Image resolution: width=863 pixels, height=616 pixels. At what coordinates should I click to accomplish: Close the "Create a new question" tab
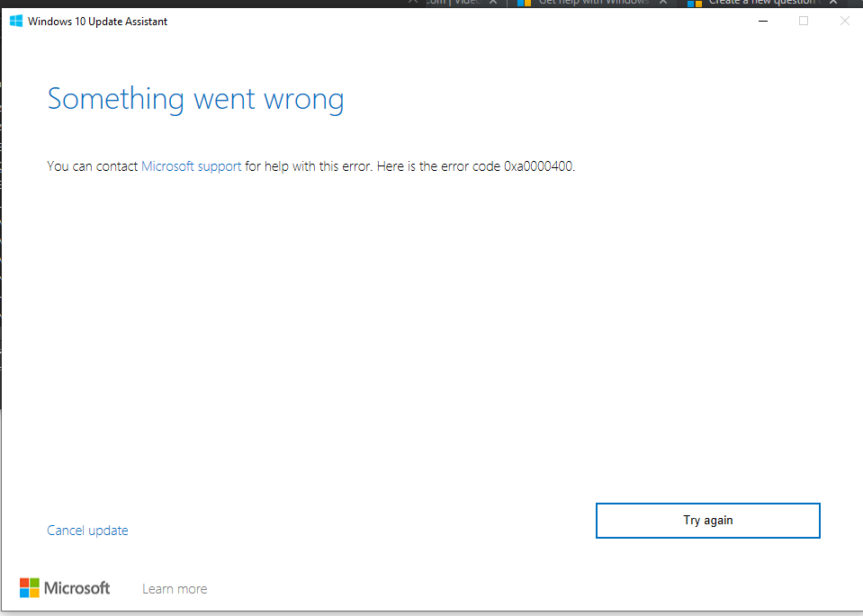click(x=832, y=3)
